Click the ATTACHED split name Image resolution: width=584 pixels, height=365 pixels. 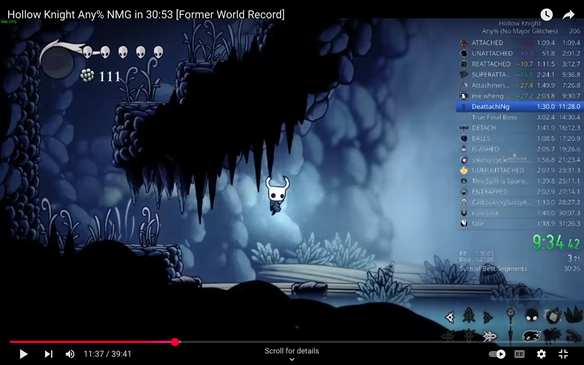[x=487, y=43]
